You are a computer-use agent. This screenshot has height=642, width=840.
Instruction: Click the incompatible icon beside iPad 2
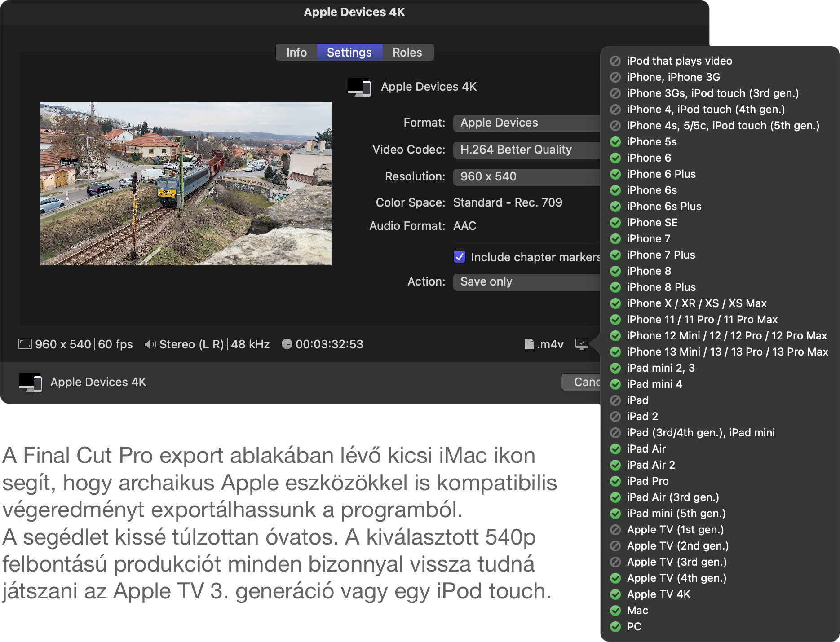click(615, 417)
